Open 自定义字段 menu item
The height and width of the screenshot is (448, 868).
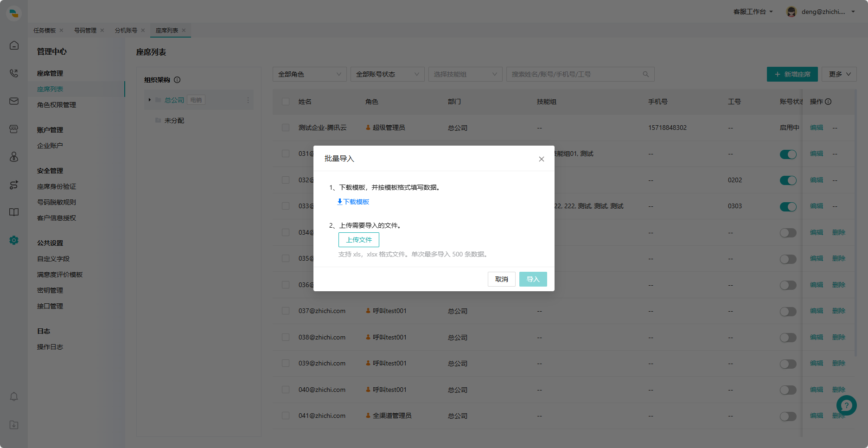pyautogui.click(x=53, y=259)
